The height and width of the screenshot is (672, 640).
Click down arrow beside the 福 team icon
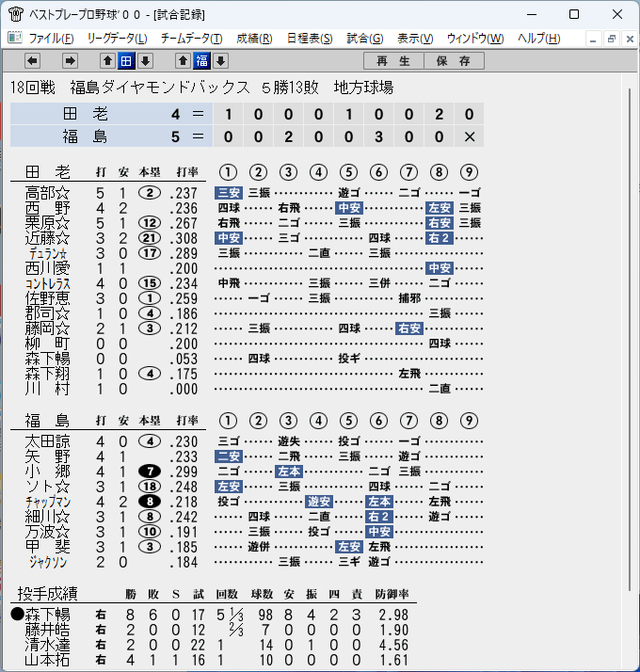click(221, 61)
